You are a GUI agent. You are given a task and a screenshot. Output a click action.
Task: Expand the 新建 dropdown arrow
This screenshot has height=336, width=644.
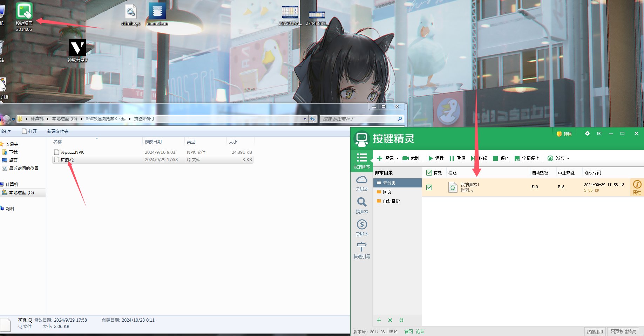click(397, 158)
